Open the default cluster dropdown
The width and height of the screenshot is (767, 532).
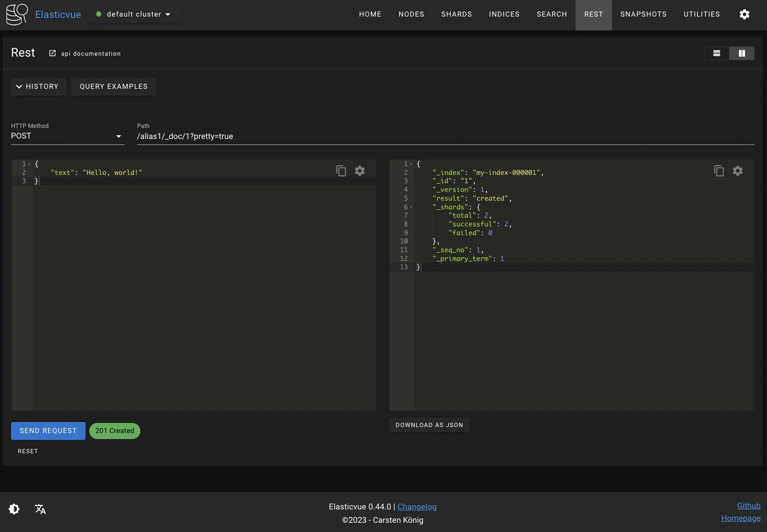[134, 14]
